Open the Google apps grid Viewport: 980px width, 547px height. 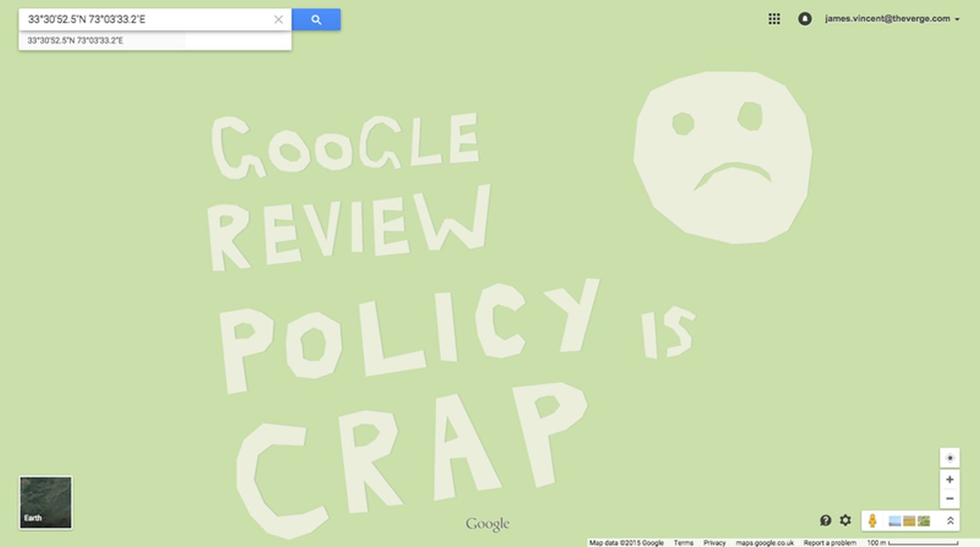774,19
